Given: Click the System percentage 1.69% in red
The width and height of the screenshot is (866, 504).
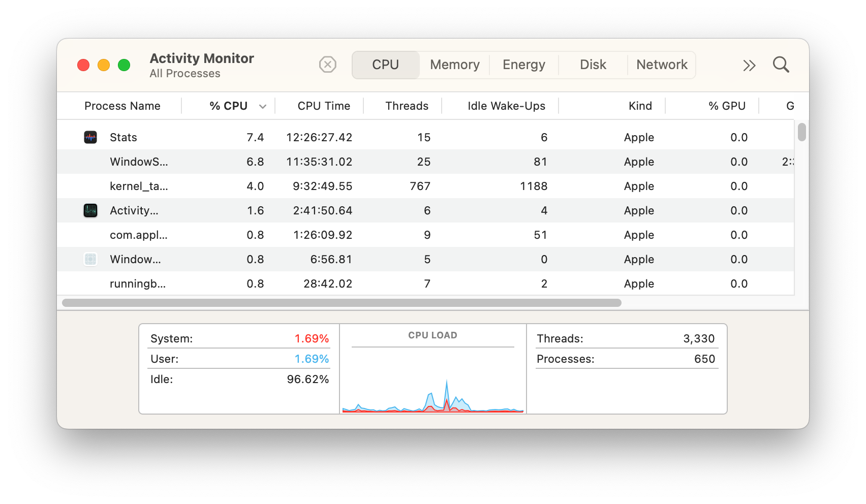Looking at the screenshot, I should (312, 338).
